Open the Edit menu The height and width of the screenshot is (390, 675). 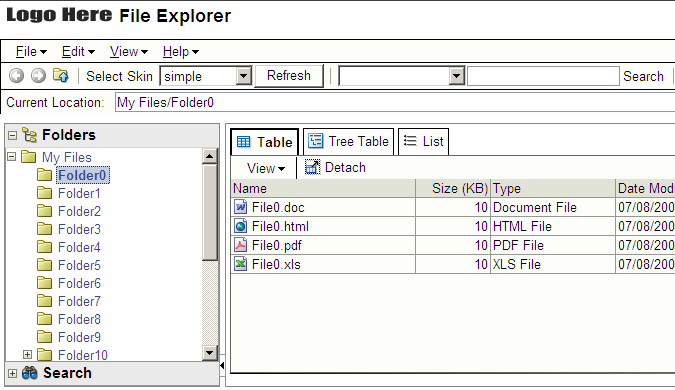point(78,52)
